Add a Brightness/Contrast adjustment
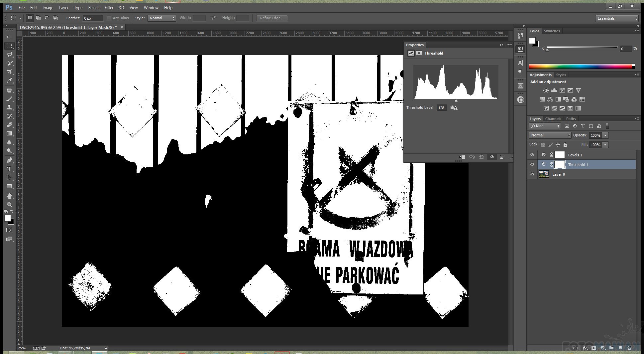Screen dimensions: 644x354 pos(546,90)
